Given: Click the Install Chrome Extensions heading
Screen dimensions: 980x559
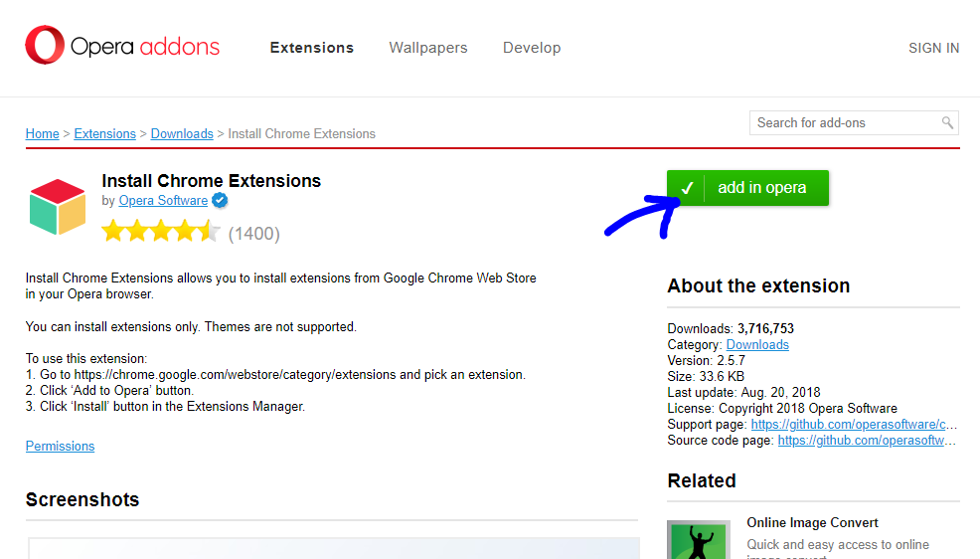Looking at the screenshot, I should coord(212,181).
